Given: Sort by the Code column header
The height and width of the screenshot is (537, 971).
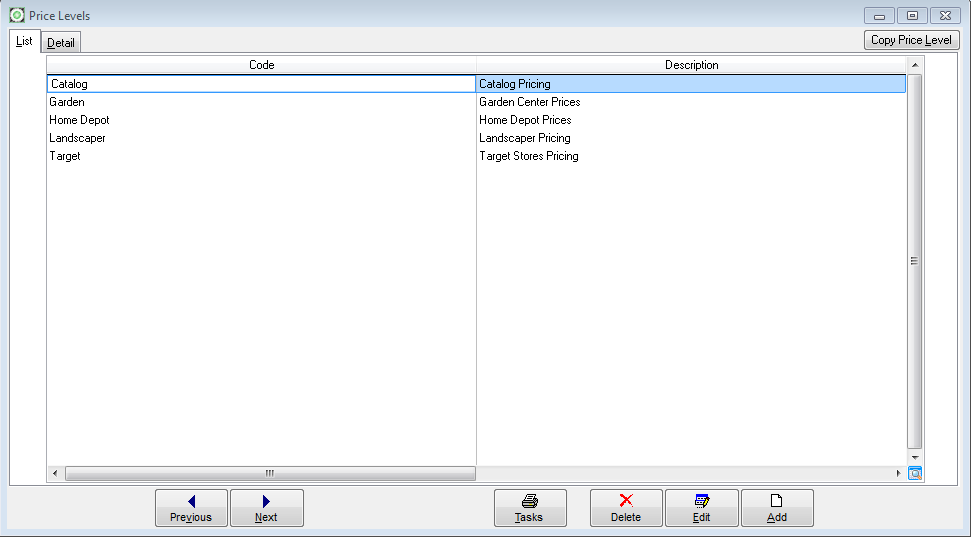Looking at the screenshot, I should [x=261, y=65].
